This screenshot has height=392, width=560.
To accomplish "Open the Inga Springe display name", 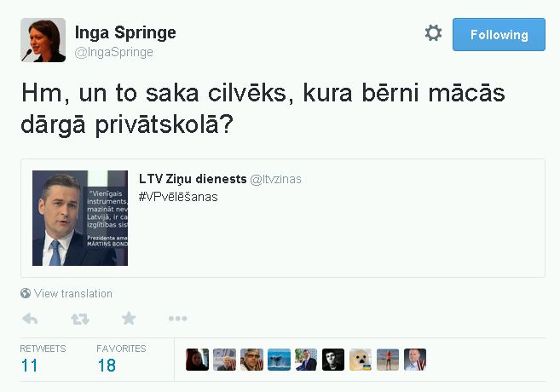I will [x=125, y=32].
